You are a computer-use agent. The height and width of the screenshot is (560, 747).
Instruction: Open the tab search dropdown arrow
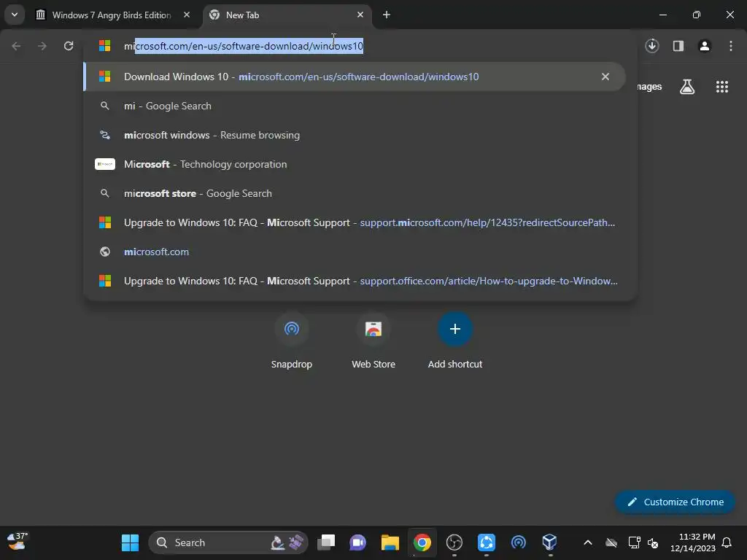15,15
